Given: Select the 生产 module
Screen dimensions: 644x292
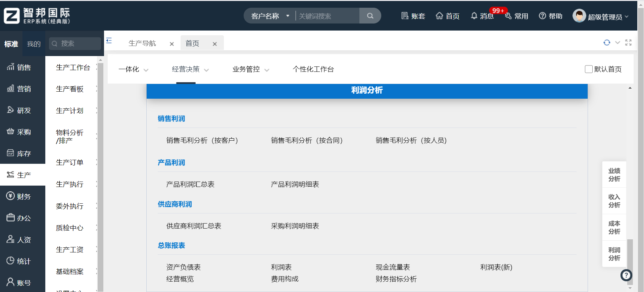Looking at the screenshot, I should click(22, 175).
